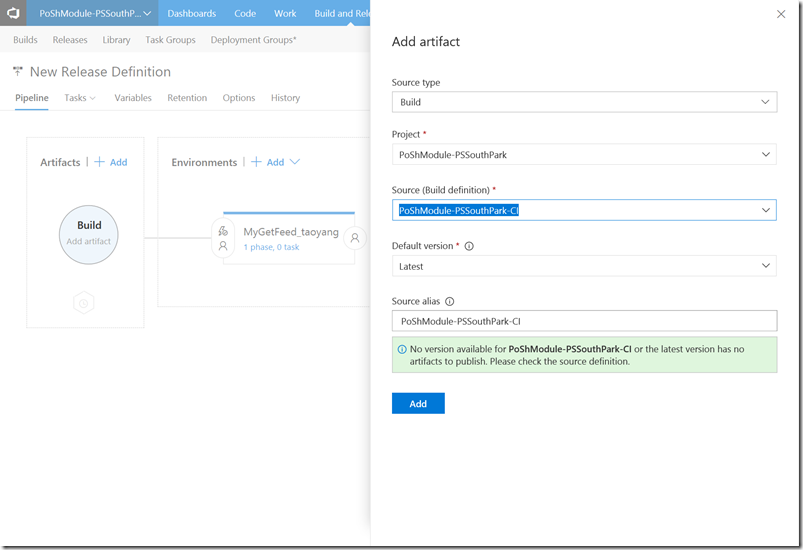Viewport: 803px width, 550px height.
Task: Switch to the Variables tab
Action: (133, 98)
